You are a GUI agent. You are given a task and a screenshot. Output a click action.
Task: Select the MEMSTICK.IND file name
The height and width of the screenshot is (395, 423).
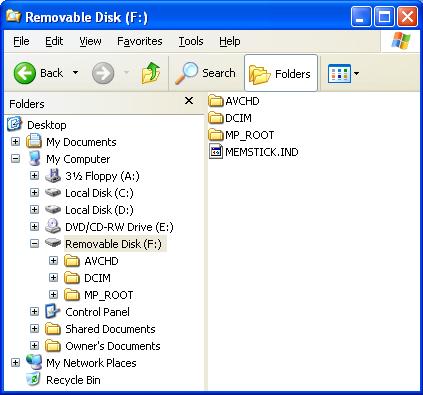tap(262, 152)
